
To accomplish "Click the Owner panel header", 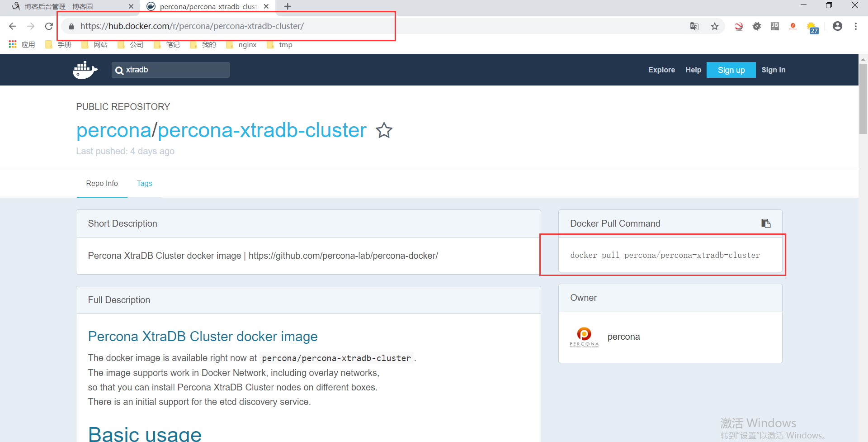I will pyautogui.click(x=670, y=298).
